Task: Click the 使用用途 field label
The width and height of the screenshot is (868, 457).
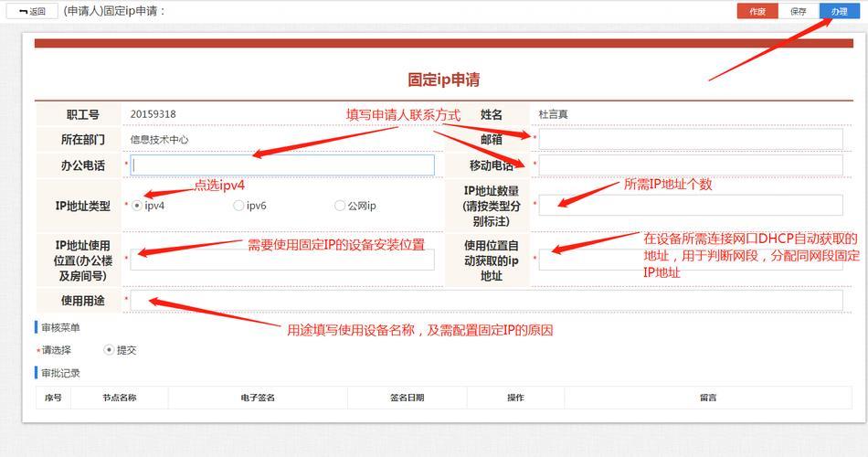Action: 82,301
